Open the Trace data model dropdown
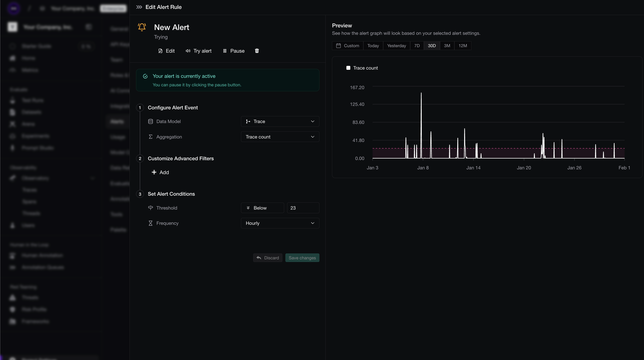Image resolution: width=644 pixels, height=360 pixels. click(280, 121)
